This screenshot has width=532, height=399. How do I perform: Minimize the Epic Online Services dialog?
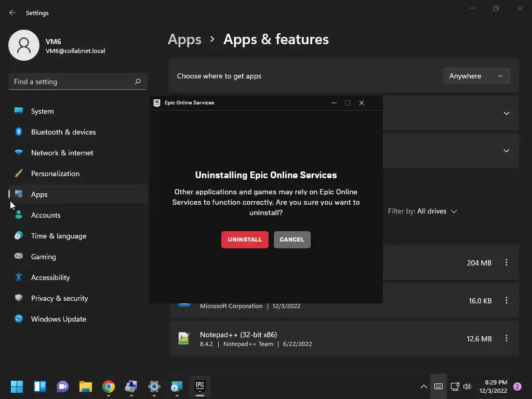(334, 103)
